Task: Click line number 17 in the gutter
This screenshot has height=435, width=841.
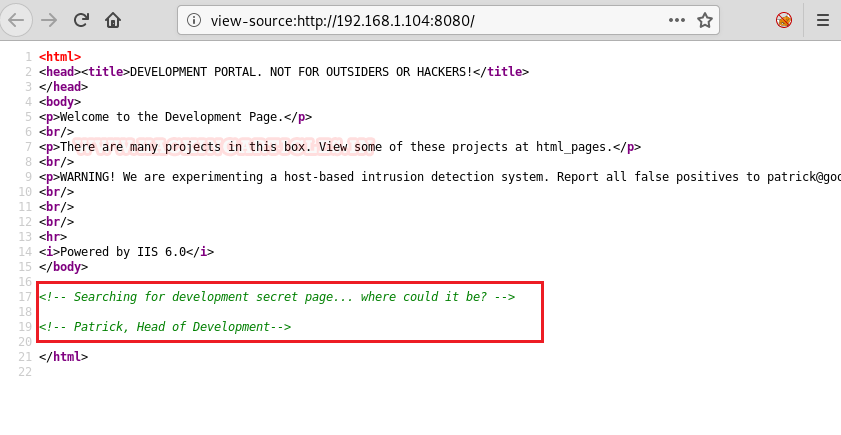Action: point(25,297)
